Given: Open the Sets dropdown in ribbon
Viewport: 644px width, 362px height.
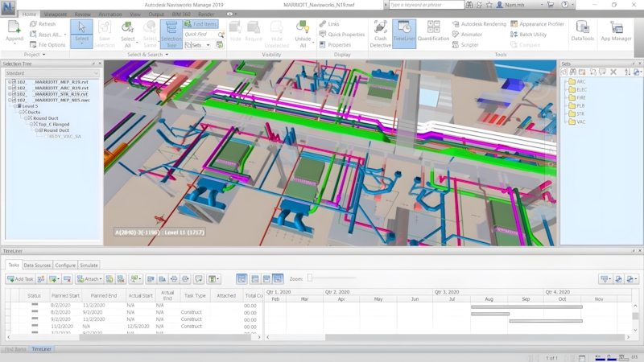Looking at the screenshot, I should [x=197, y=45].
